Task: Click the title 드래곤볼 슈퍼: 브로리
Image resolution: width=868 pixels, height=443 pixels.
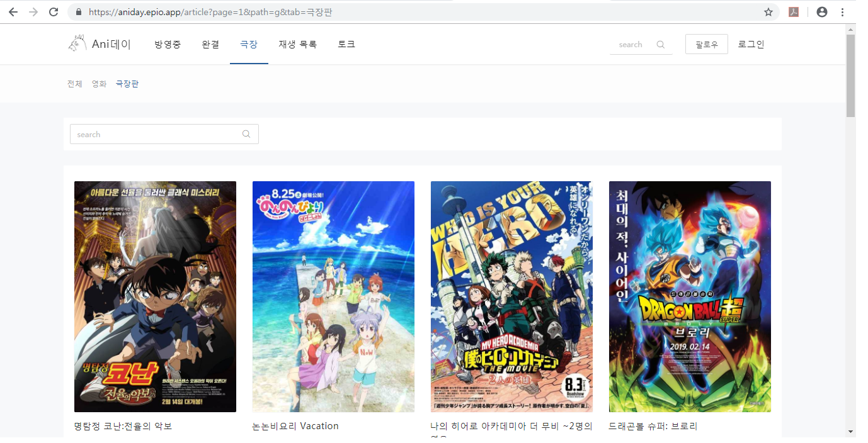Action: click(653, 426)
